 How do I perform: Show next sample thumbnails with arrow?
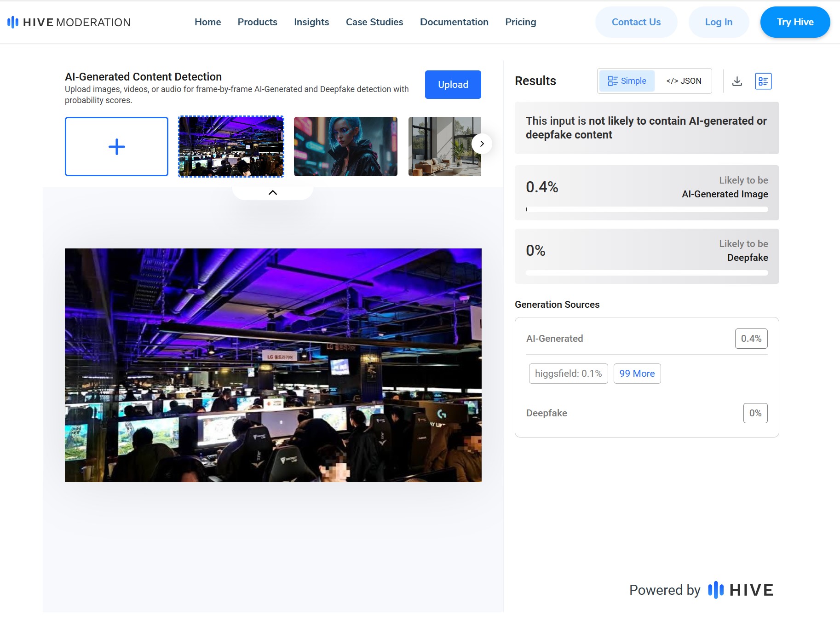pos(482,144)
